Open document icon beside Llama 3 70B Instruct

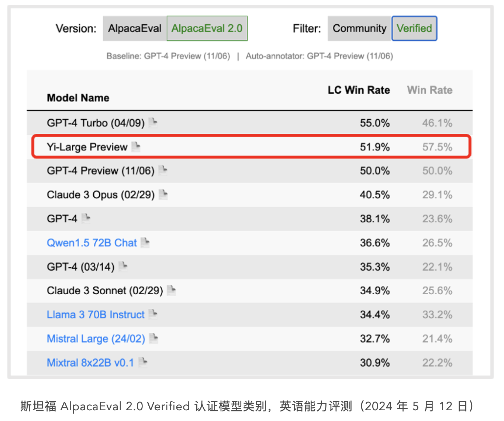coord(153,314)
